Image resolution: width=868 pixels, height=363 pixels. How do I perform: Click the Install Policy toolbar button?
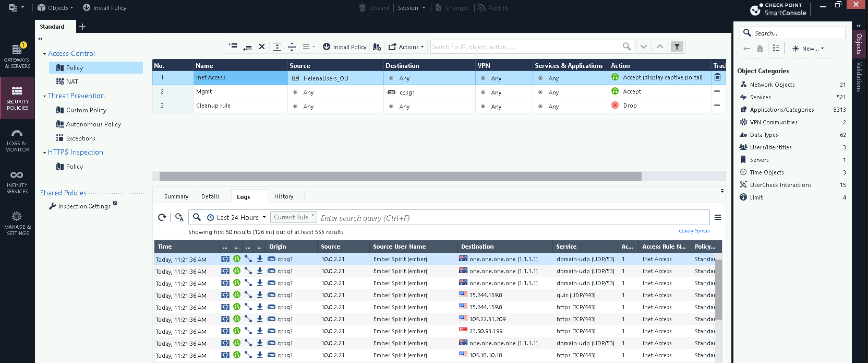[345, 47]
